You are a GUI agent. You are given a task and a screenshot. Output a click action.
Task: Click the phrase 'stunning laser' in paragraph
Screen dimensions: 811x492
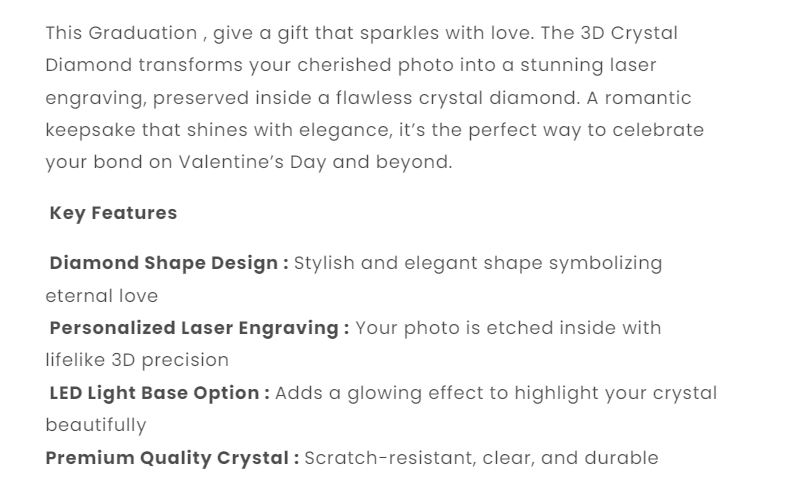597,66
